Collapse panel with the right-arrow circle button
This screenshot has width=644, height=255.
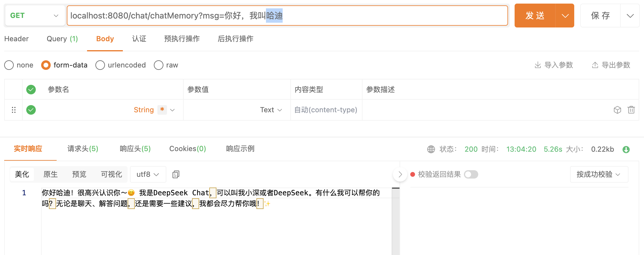tap(400, 174)
